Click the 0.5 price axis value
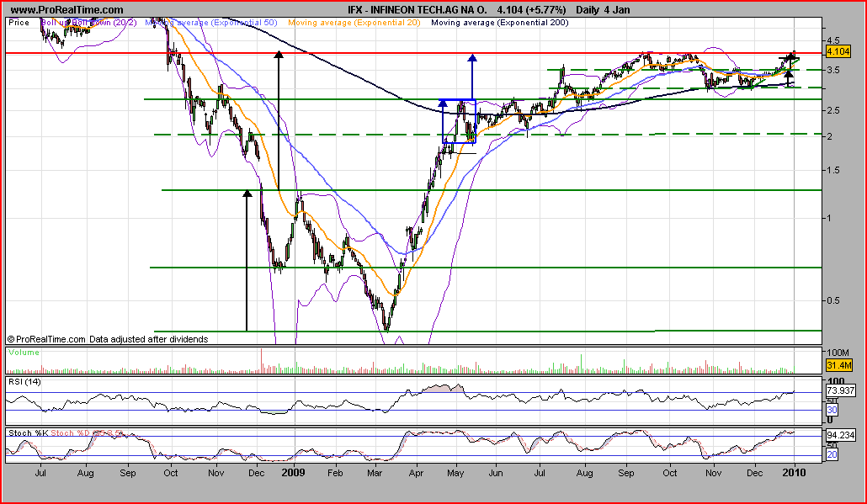This screenshot has width=867, height=504. tap(832, 300)
